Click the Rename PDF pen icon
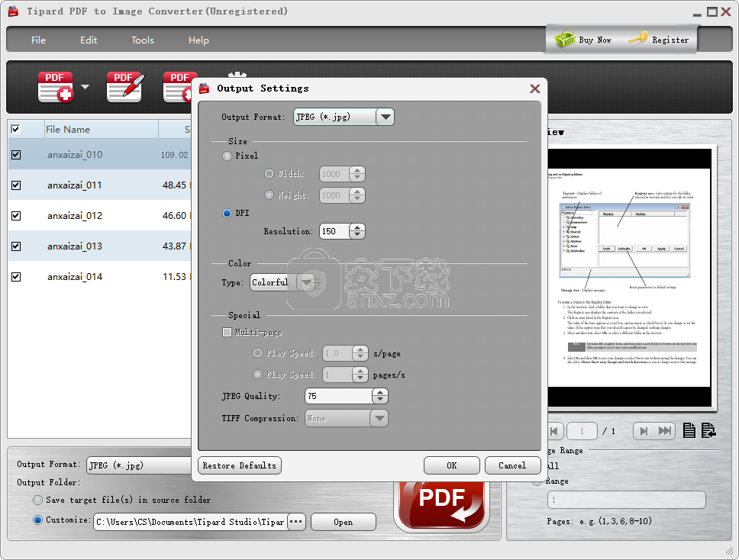739x560 pixels. 125,87
